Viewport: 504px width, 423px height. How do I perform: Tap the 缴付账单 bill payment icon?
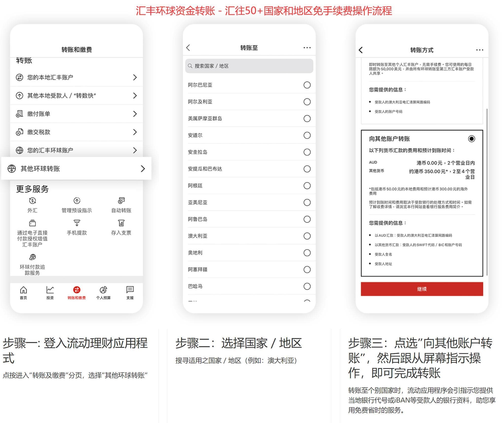[x=19, y=114]
